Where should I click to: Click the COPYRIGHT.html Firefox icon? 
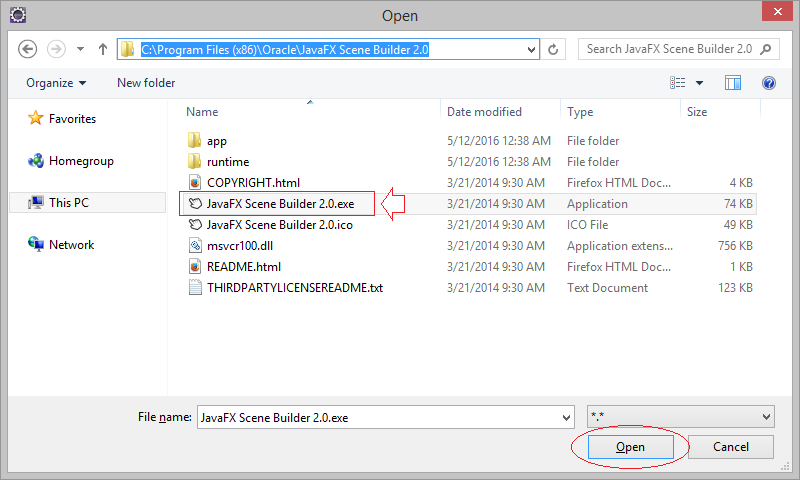pos(195,182)
